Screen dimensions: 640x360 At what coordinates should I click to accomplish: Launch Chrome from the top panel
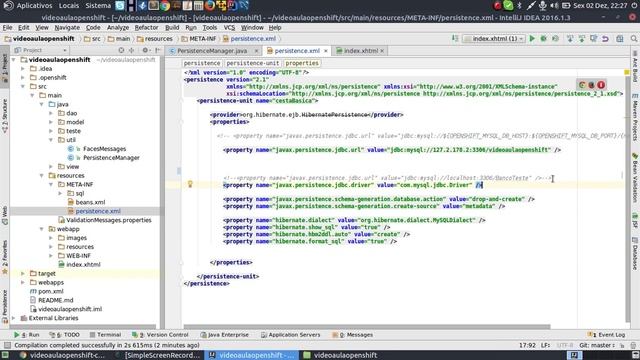[x=165, y=5]
